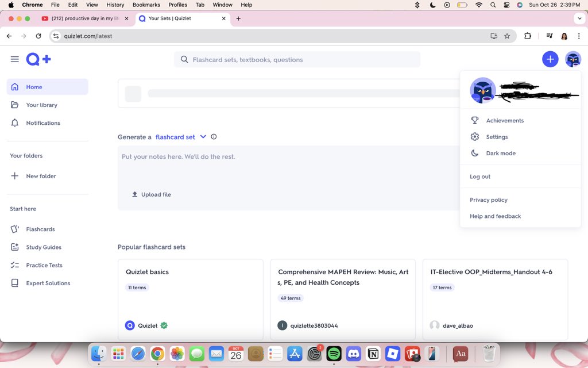Open the Quizlet basics set card
588x368 pixels.
point(191,299)
